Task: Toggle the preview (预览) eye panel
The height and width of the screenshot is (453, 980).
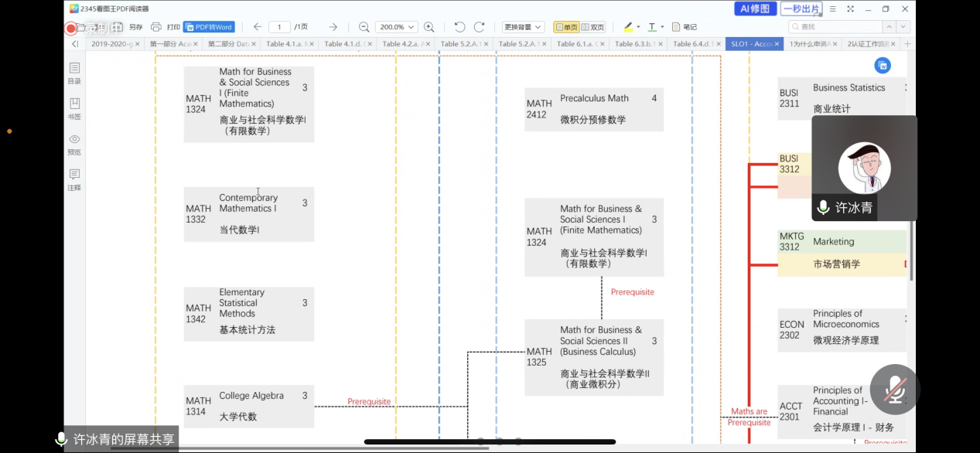Action: tap(74, 143)
